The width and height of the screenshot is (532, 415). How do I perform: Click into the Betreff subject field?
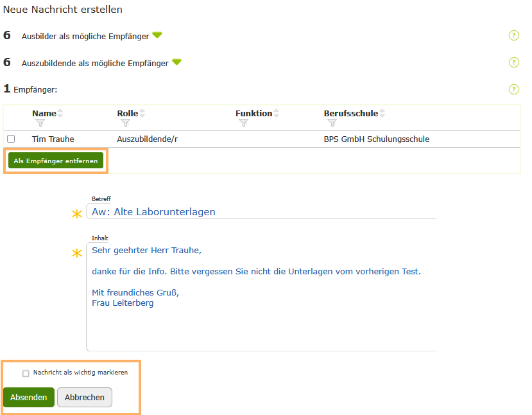(257, 211)
